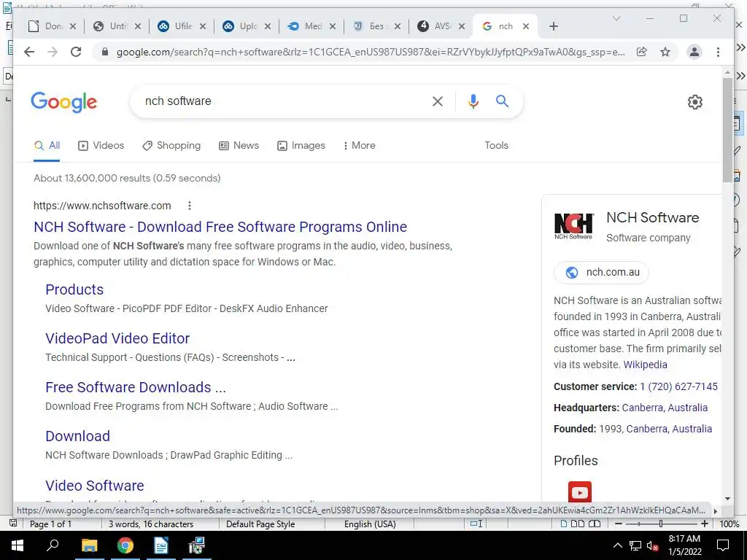Image resolution: width=747 pixels, height=560 pixels.
Task: Close the nch browser tab
Action: point(525,27)
